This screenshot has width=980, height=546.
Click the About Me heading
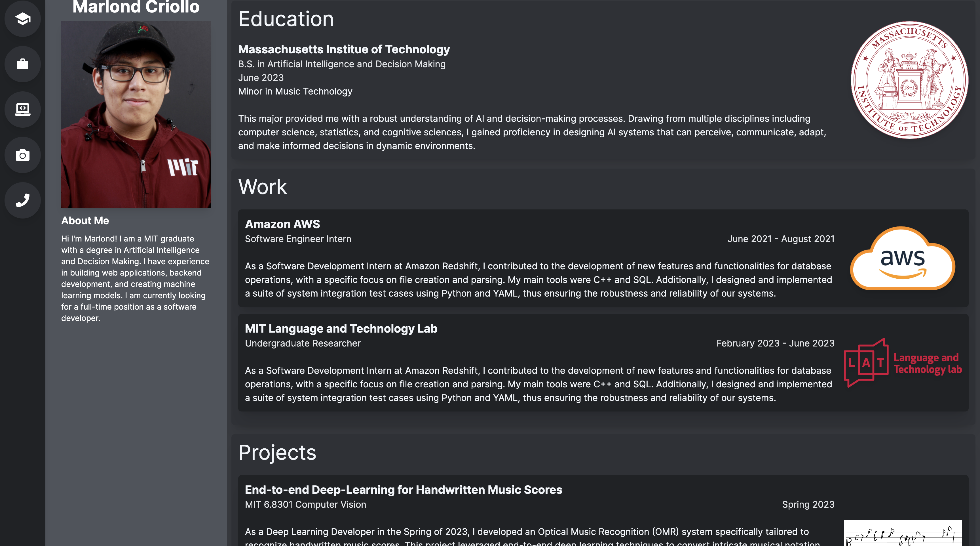tap(85, 220)
